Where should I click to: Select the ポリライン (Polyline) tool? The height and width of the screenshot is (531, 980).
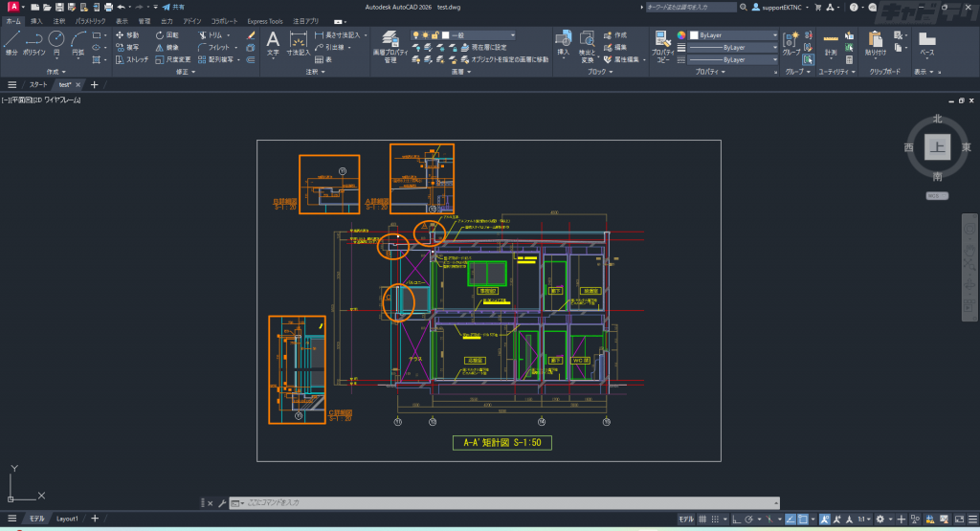(33, 42)
